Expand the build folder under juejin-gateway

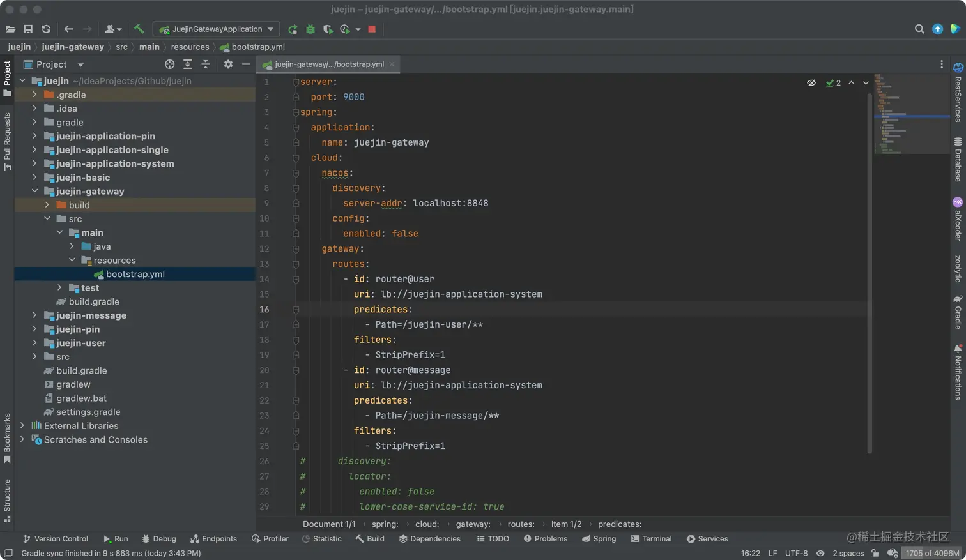[x=47, y=205]
